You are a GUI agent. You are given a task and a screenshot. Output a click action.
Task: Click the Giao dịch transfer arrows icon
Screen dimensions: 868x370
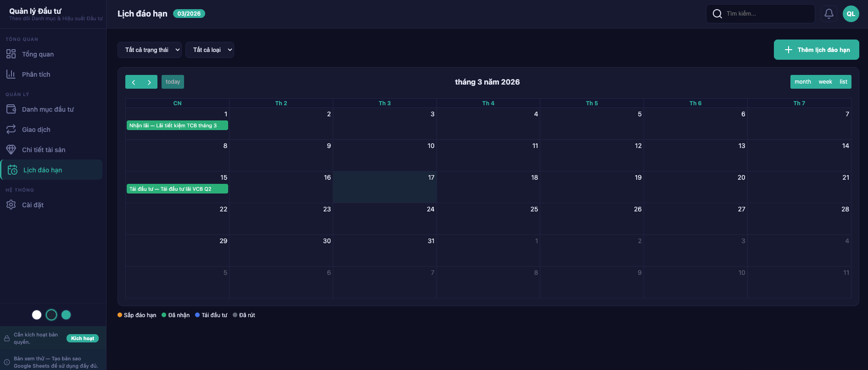pyautogui.click(x=11, y=130)
